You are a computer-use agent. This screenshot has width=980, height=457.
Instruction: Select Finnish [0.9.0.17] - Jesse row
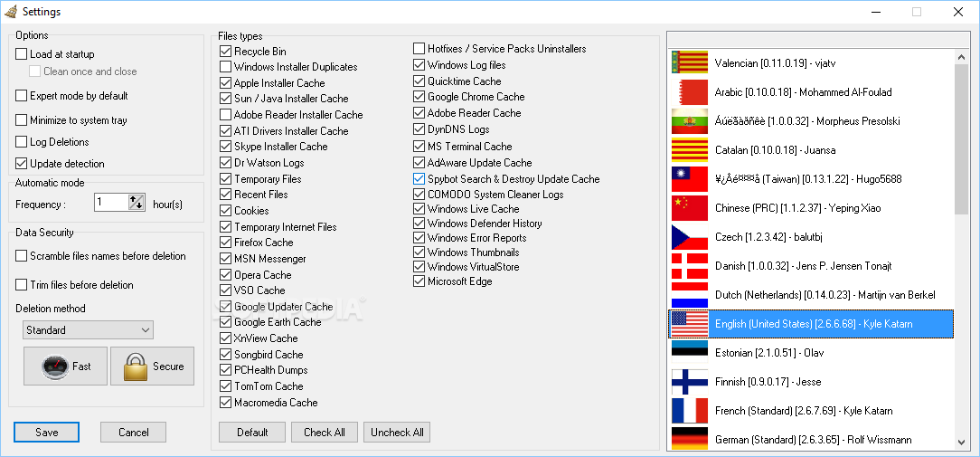coord(811,382)
